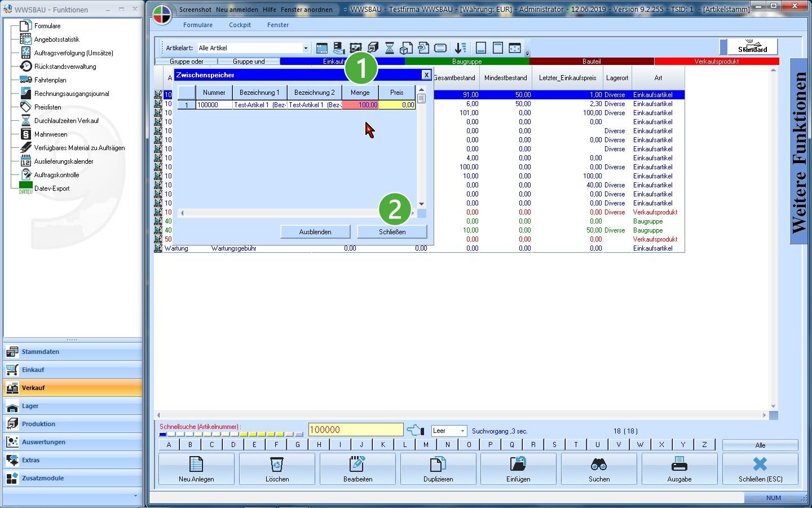Click Neu anmelden in the title bar

237,10
